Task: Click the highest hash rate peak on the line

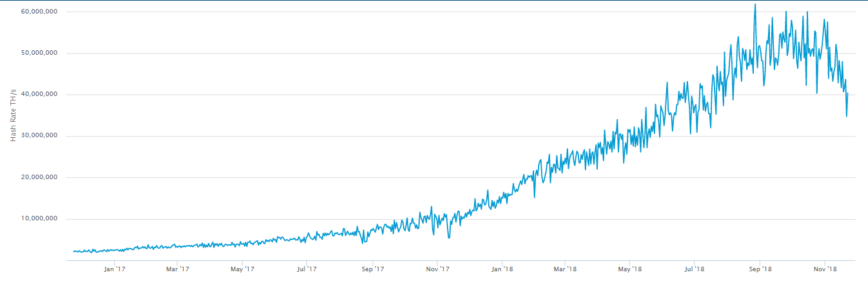Action: coord(755,5)
